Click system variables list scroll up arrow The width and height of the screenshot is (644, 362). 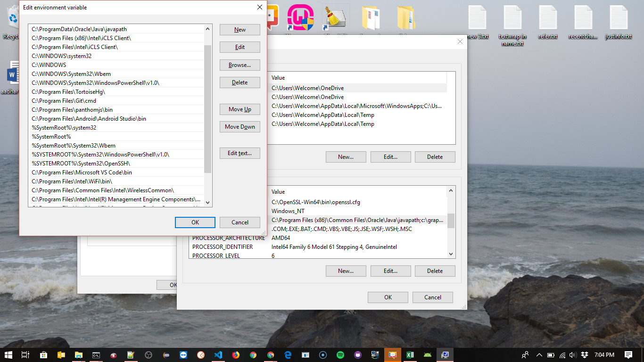pos(451,190)
